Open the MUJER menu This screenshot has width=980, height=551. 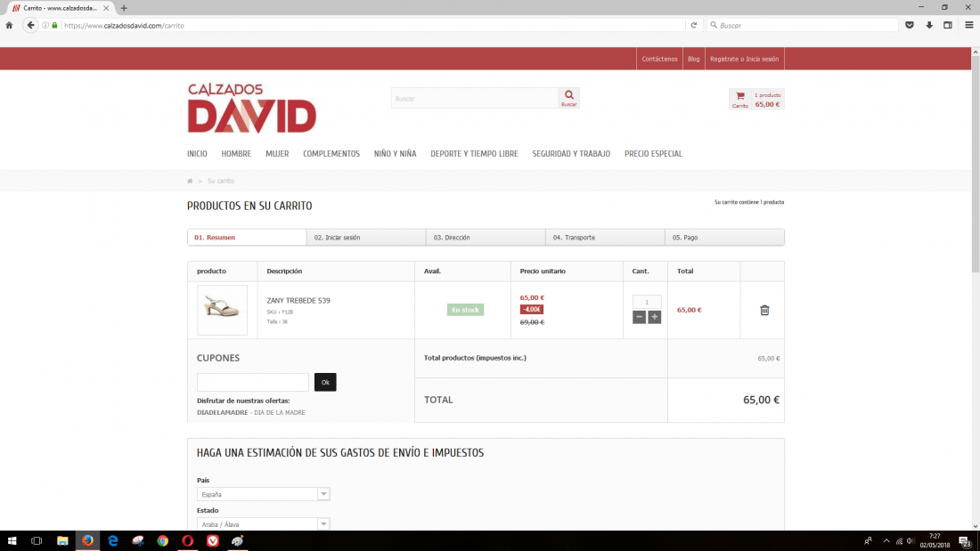277,154
